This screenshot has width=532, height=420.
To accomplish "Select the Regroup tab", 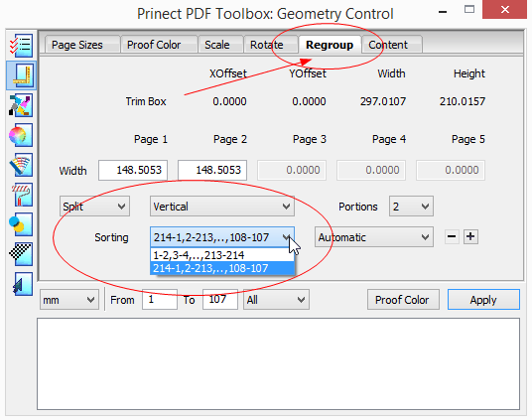I will (330, 45).
